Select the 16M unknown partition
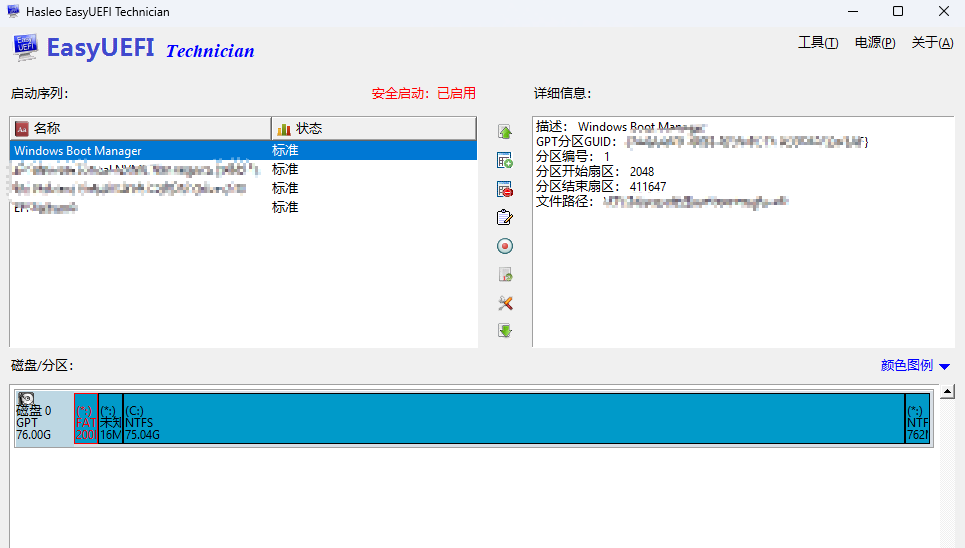Image resolution: width=965 pixels, height=548 pixels. coord(111,419)
